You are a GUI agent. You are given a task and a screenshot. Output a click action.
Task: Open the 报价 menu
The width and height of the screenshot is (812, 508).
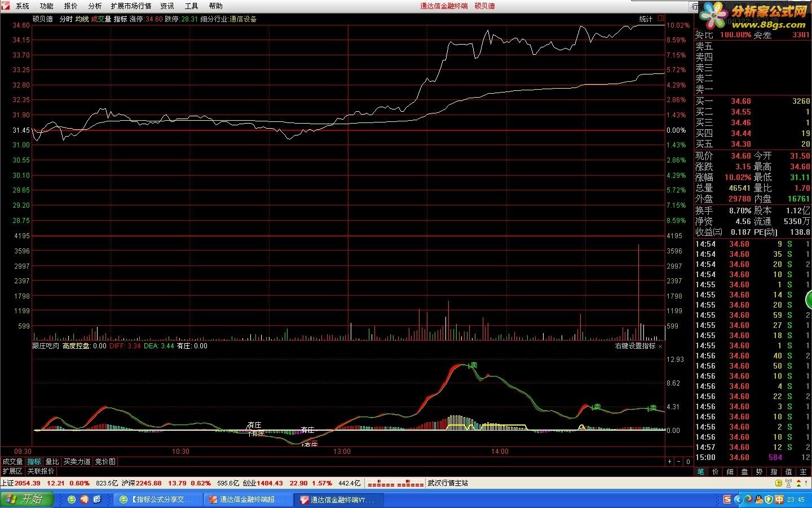[71, 6]
